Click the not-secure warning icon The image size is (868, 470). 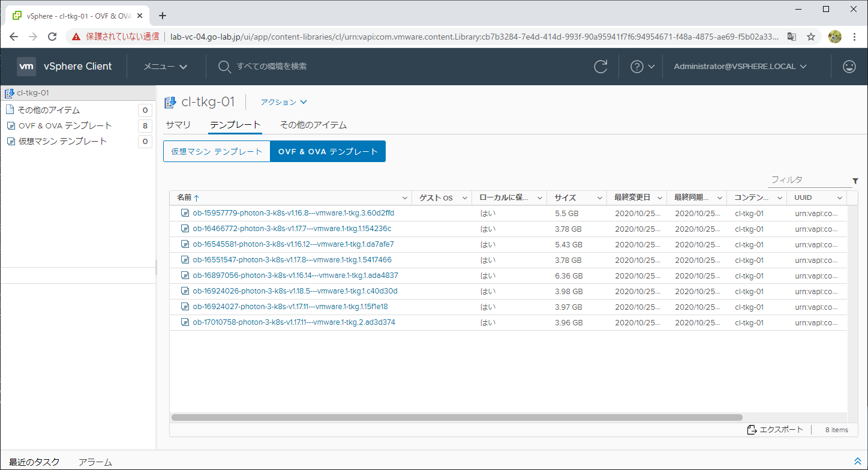coord(76,37)
